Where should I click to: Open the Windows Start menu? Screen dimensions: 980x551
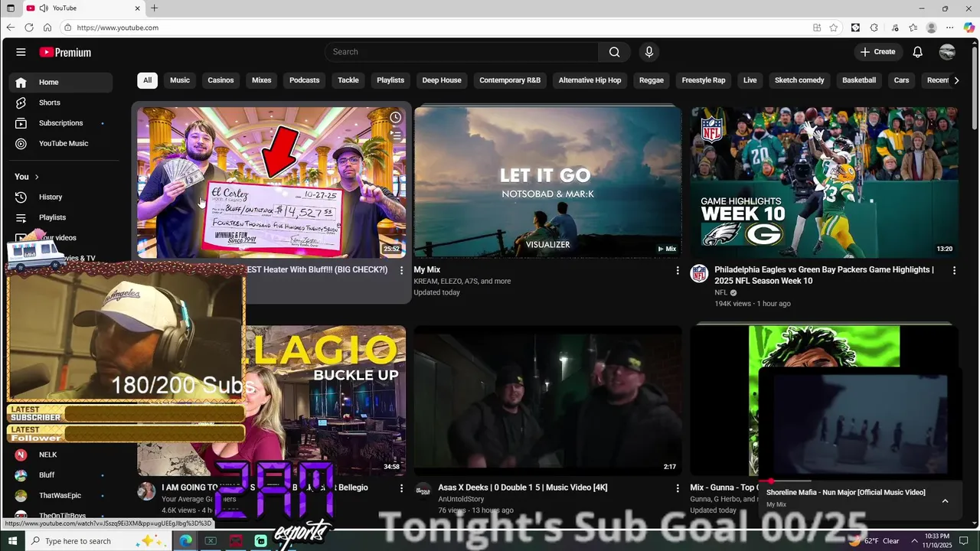pyautogui.click(x=12, y=541)
